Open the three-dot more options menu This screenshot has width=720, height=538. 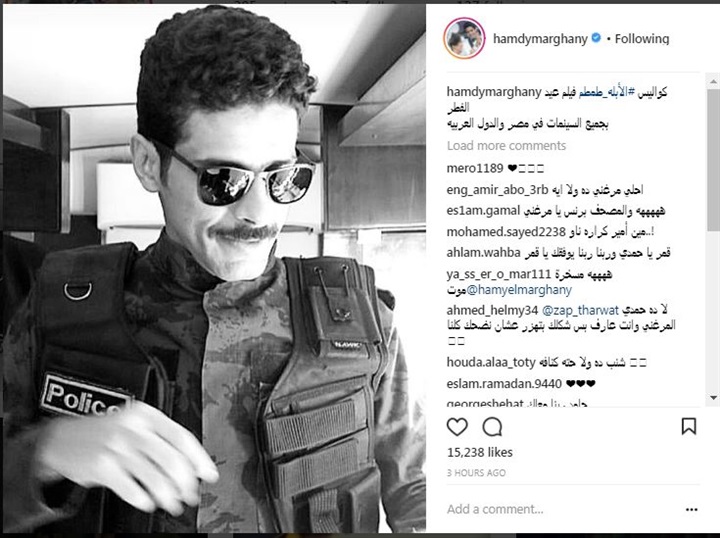(692, 510)
